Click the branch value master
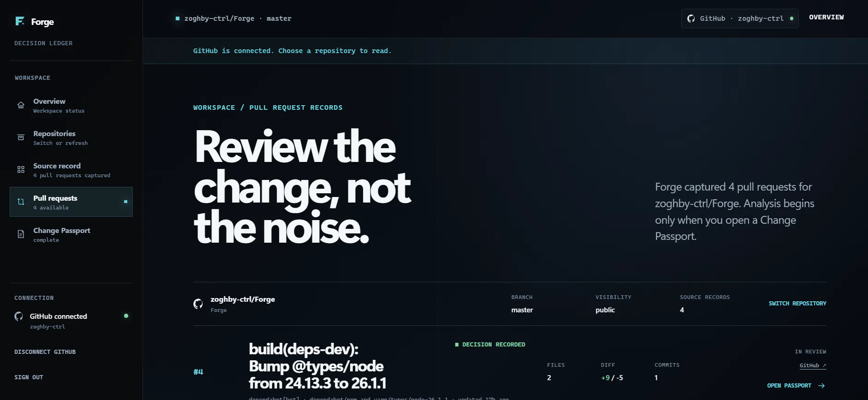This screenshot has height=400, width=868. (x=522, y=310)
